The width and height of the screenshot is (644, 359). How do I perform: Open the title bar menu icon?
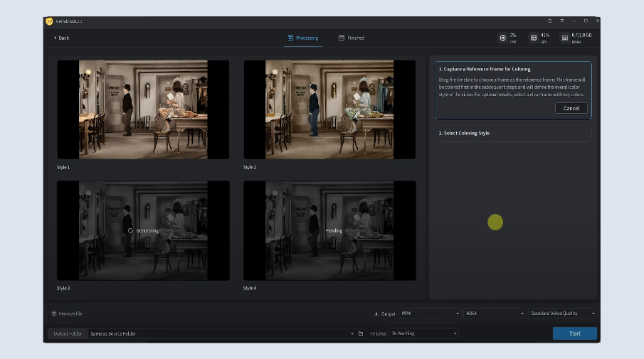point(562,21)
